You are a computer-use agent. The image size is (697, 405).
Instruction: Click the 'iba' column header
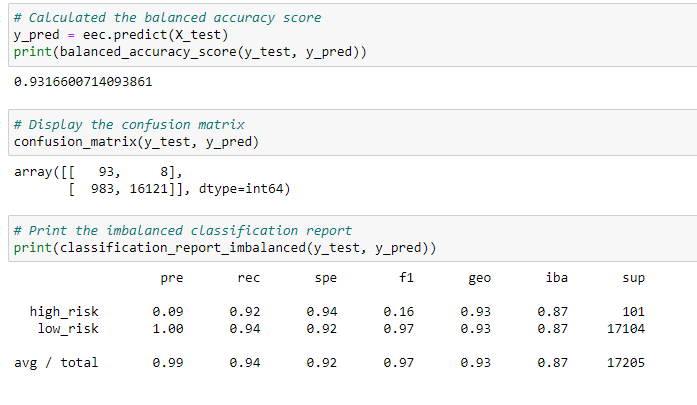tap(557, 277)
